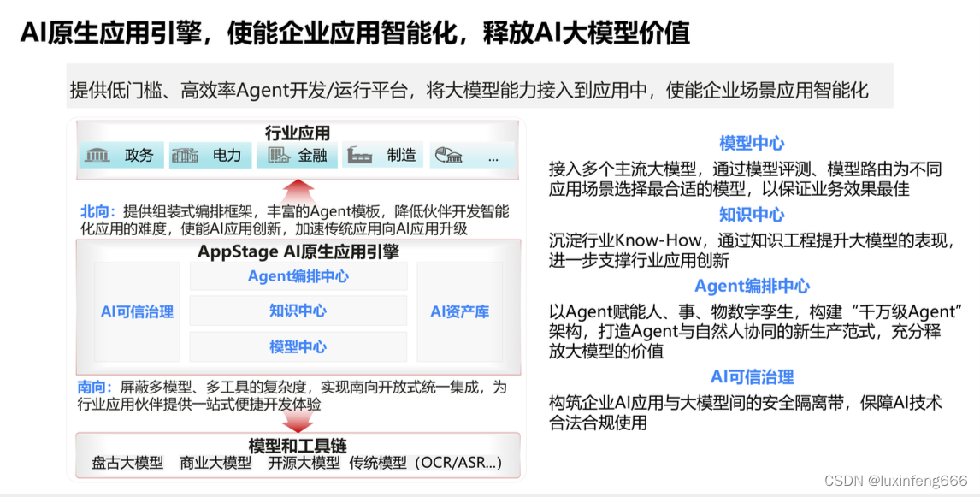This screenshot has height=497, width=980.
Task: Click the slide title starting with AI原生应用引擎
Action: pyautogui.click(x=355, y=33)
